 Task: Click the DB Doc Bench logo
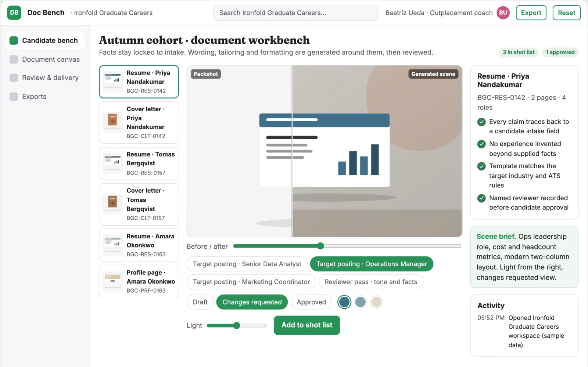pos(14,13)
